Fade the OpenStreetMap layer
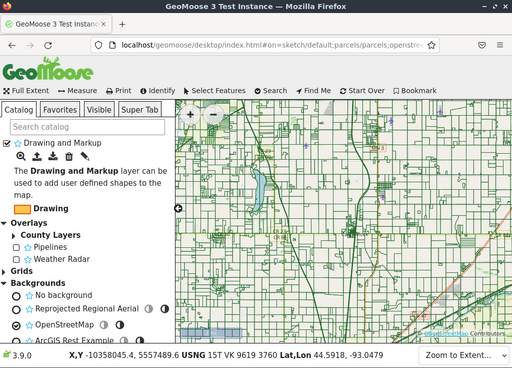Viewport: 512px width, 368px height. coord(104,325)
